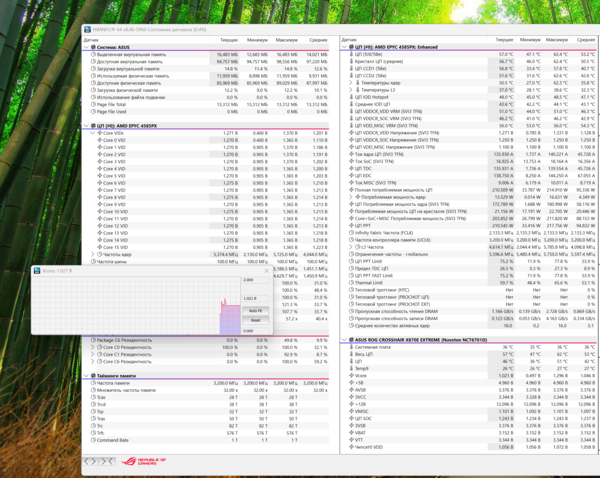Viewport: 600px width, 478px height.
Task: Click the Vcore graph window title icon
Action: click(37, 271)
